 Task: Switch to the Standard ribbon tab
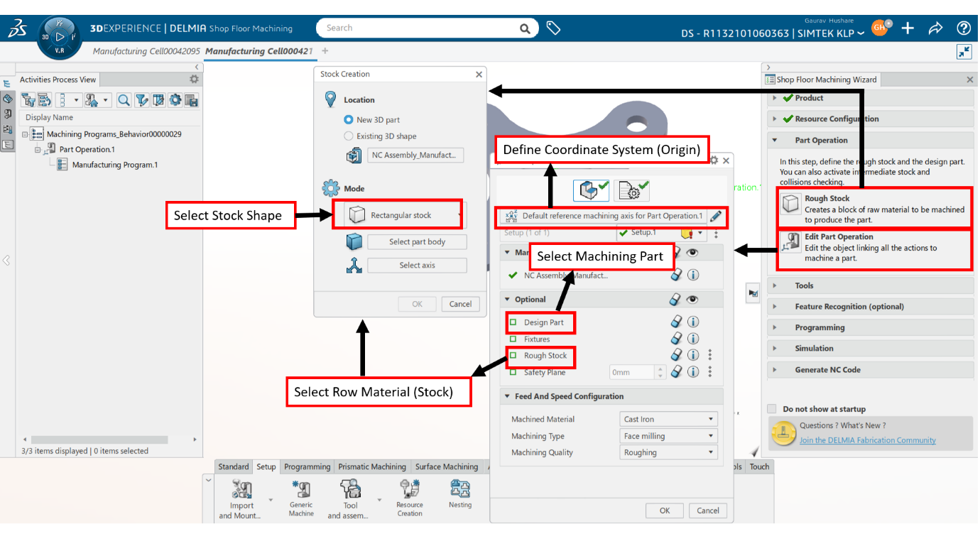234,467
